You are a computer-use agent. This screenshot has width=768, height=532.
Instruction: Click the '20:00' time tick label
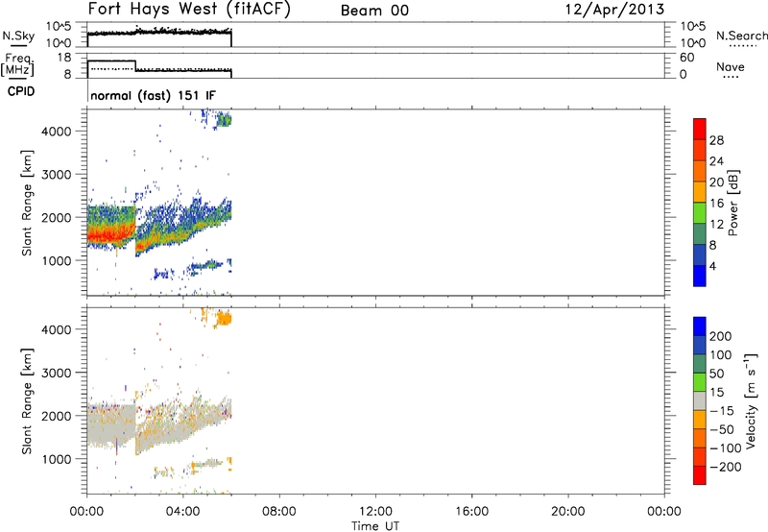(x=567, y=512)
